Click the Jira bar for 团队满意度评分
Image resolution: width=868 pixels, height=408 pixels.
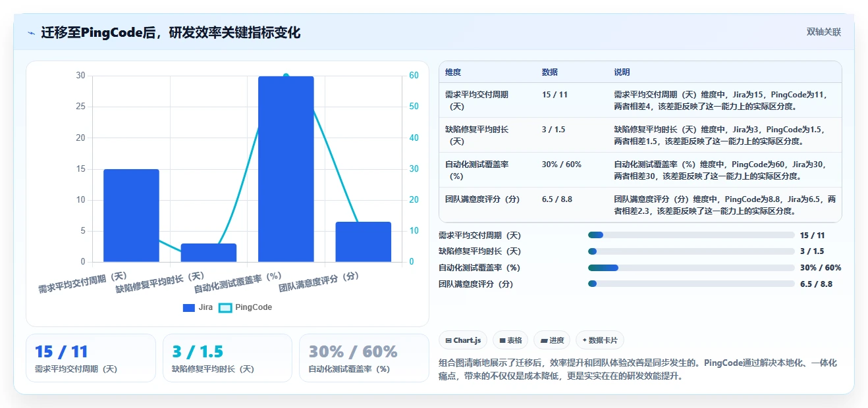[364, 242]
